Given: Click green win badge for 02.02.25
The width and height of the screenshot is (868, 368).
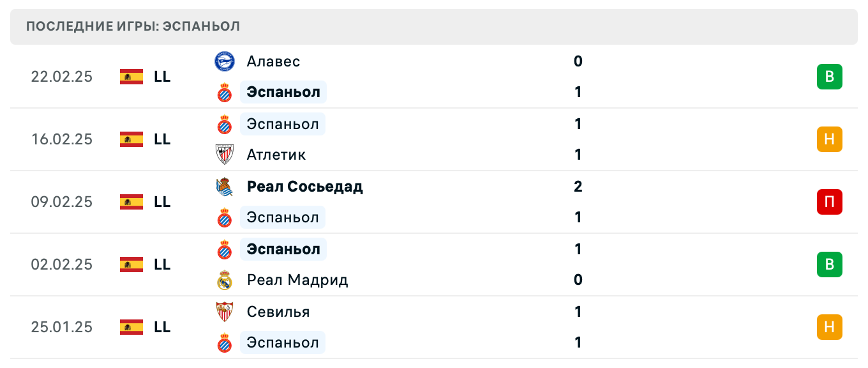Looking at the screenshot, I should [x=829, y=264].
